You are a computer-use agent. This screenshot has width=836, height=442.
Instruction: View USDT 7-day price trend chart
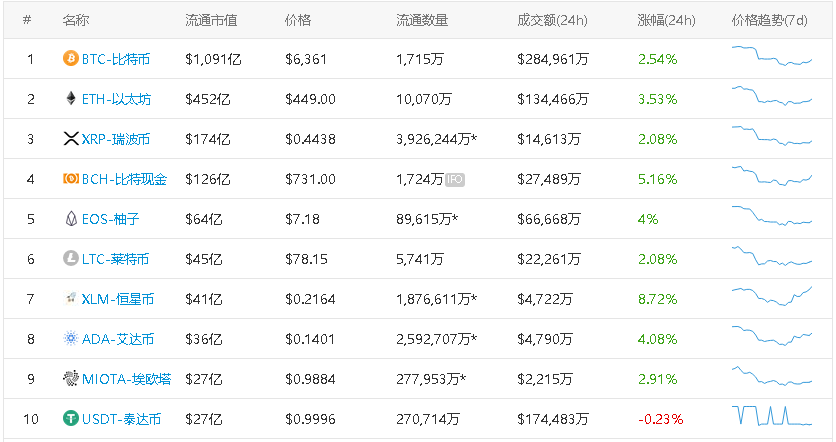772,415
